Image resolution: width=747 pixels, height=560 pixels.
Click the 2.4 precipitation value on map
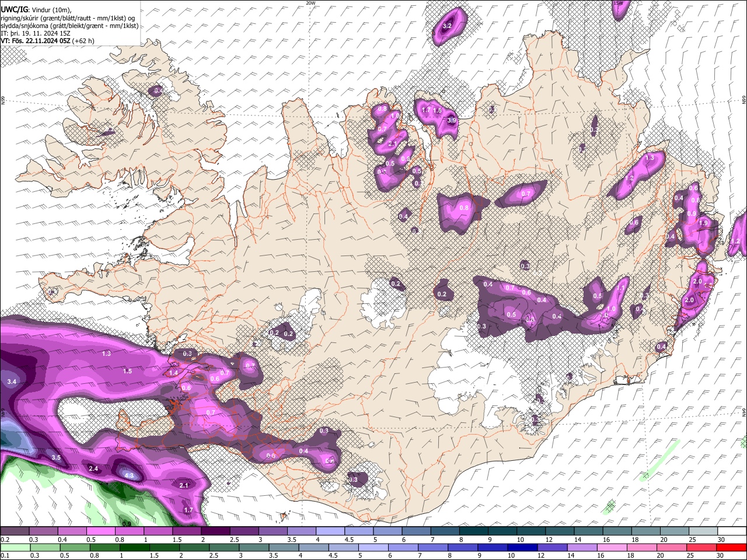[x=93, y=468]
